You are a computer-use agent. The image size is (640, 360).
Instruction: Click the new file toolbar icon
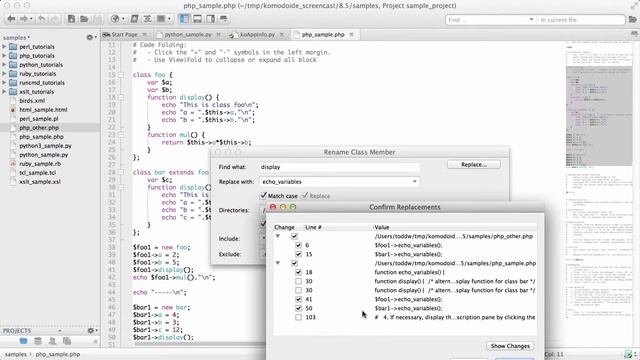(71, 19)
